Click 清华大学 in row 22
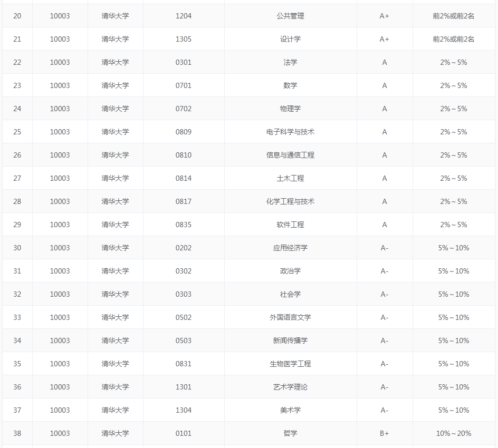 pyautogui.click(x=116, y=62)
